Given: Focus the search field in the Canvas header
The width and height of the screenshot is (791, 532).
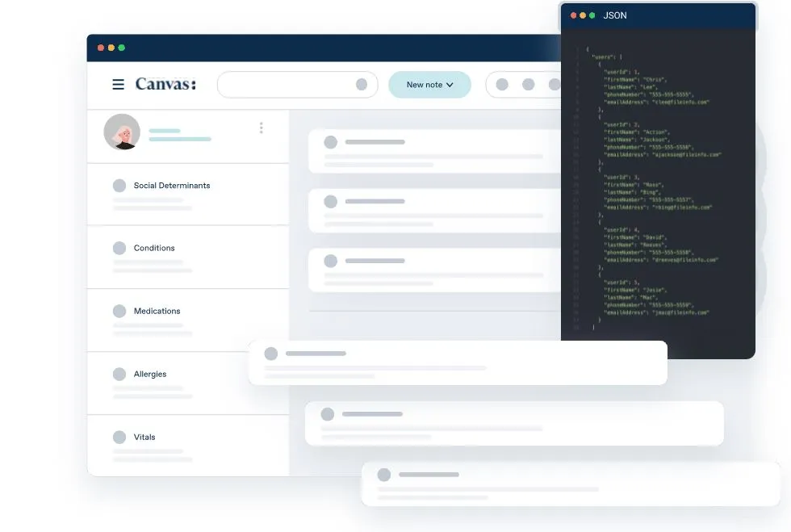Looking at the screenshot, I should pos(298,84).
